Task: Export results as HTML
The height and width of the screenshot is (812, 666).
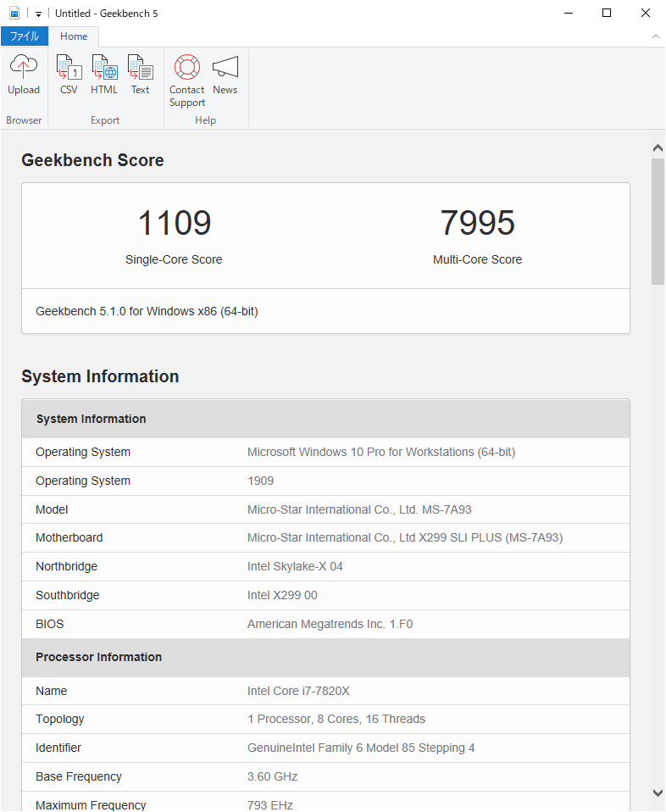Action: tap(104, 75)
